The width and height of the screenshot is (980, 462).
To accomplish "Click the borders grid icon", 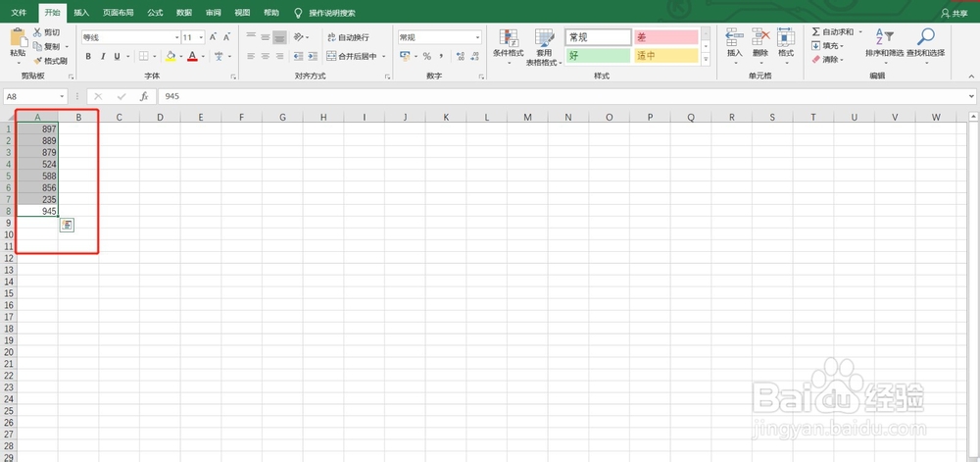I will tap(143, 56).
